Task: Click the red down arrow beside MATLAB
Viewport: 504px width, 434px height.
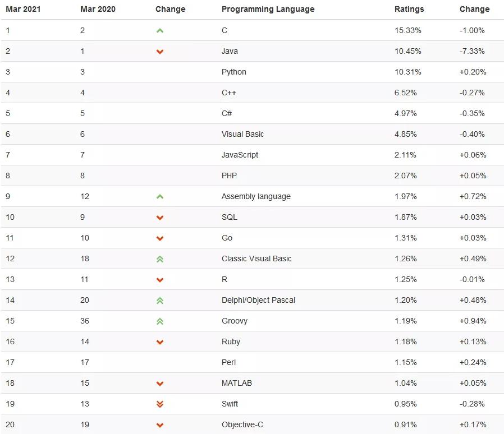Action: (x=160, y=384)
